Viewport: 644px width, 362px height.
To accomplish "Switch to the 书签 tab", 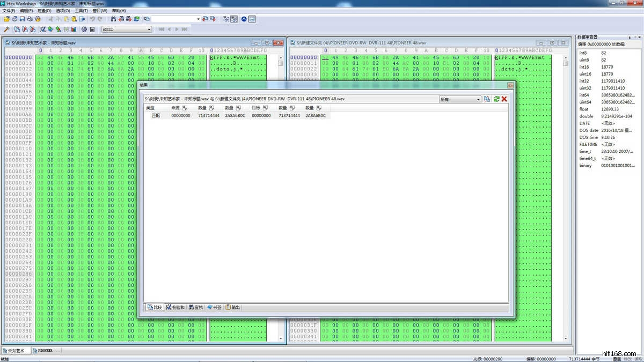I will (x=214, y=307).
